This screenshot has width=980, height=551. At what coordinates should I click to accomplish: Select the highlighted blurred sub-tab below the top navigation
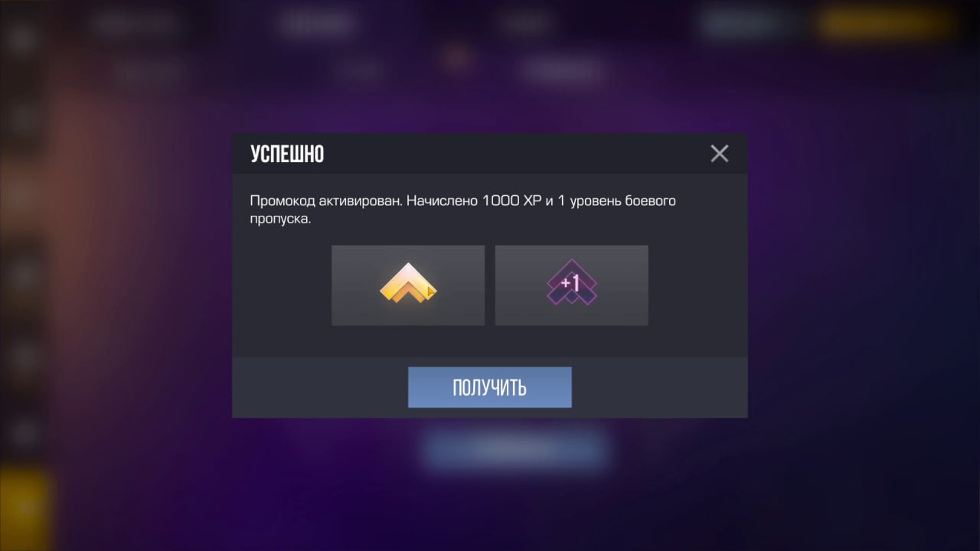(x=563, y=71)
